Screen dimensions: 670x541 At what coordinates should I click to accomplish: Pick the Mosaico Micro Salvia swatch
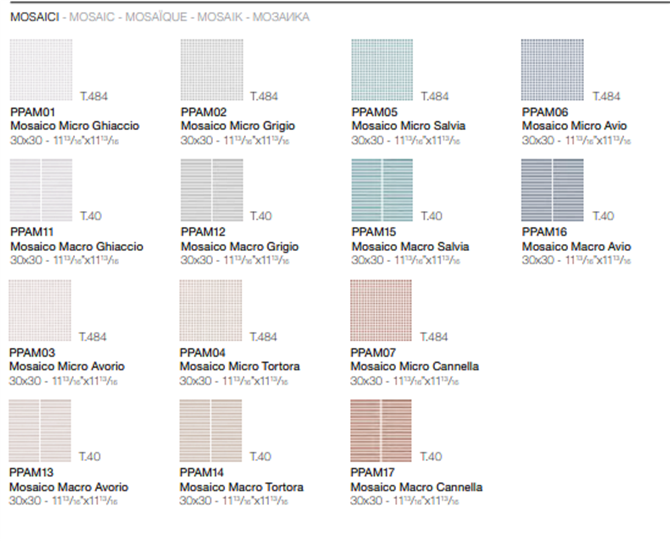pyautogui.click(x=383, y=71)
